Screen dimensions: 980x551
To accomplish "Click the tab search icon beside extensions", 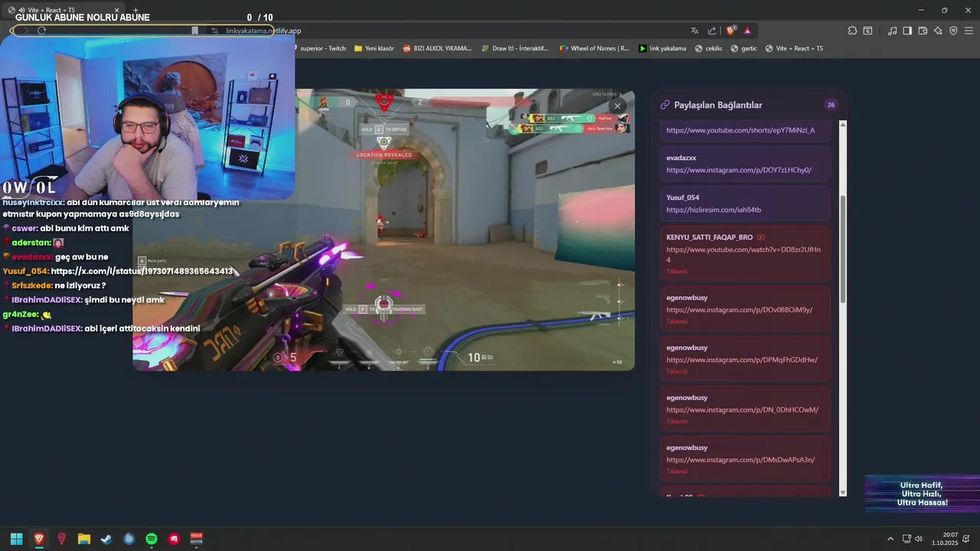I will tap(867, 31).
